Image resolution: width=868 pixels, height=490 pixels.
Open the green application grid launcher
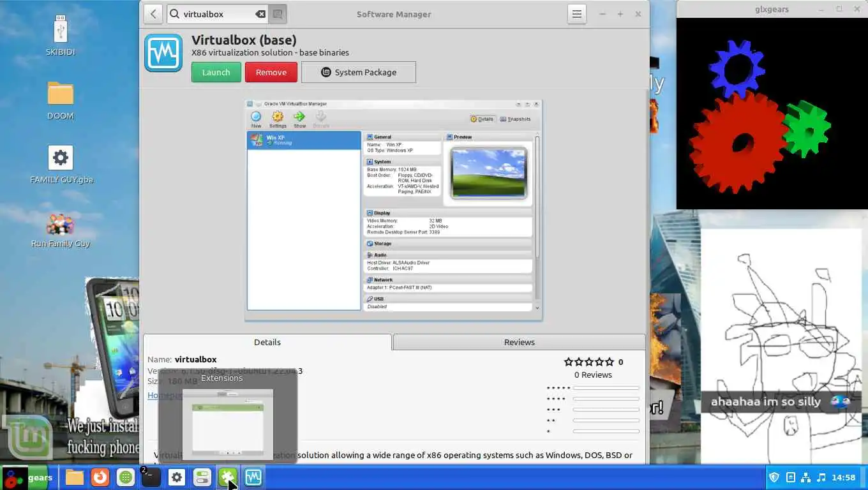click(x=126, y=477)
